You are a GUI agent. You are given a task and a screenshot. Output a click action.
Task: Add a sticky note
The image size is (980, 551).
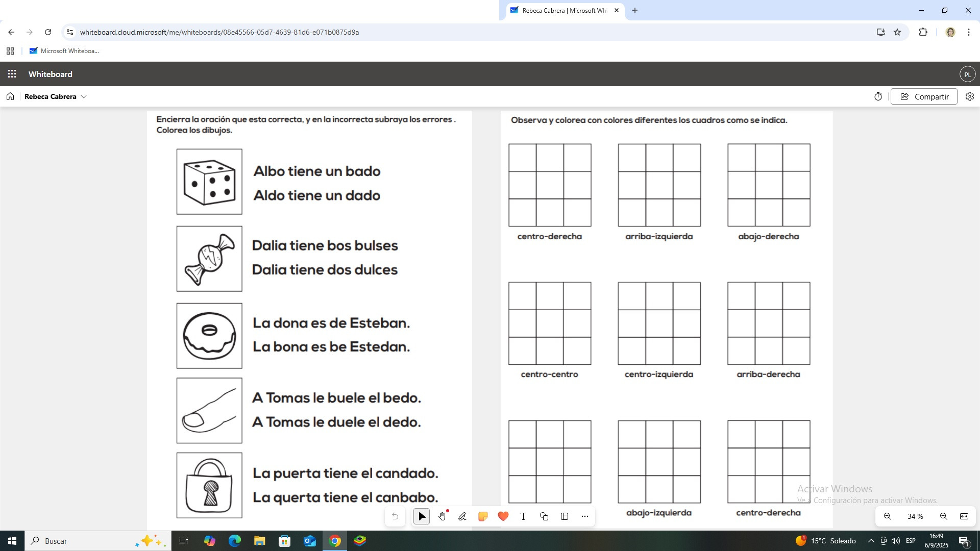click(x=483, y=516)
